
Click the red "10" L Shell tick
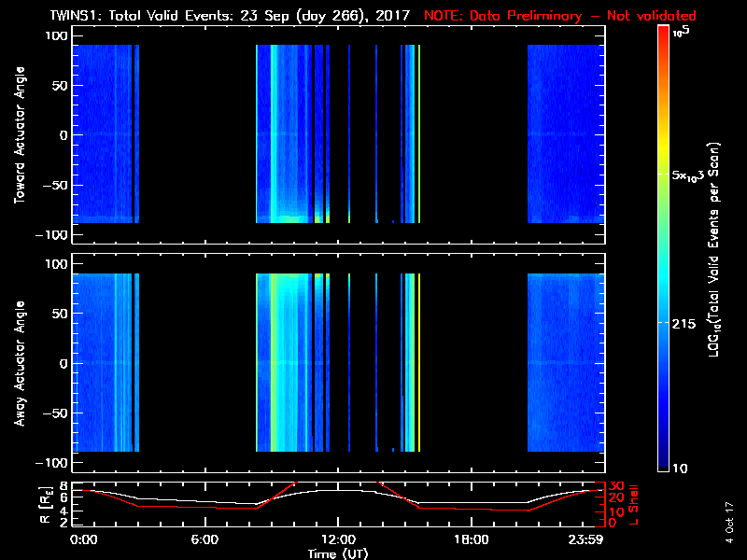(x=616, y=512)
